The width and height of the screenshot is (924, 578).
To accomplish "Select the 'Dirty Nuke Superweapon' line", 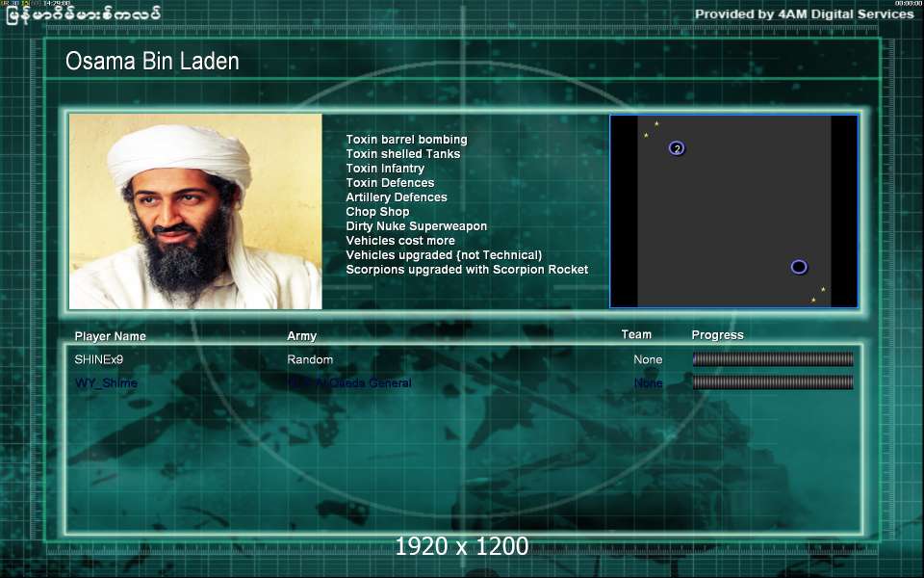I will tap(417, 226).
